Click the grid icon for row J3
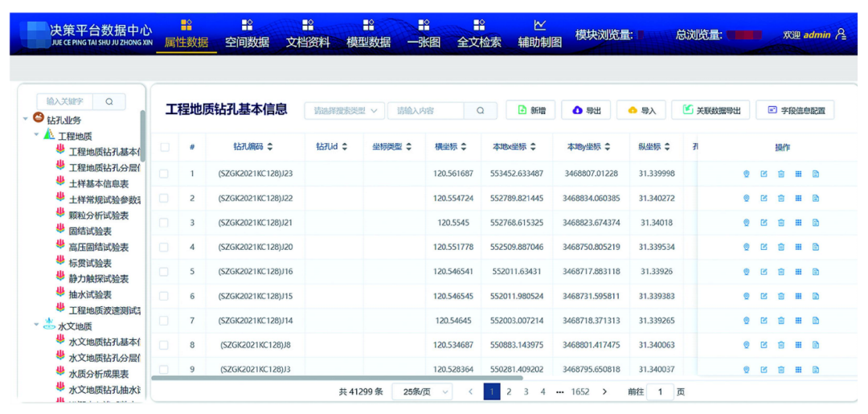Image resolution: width=868 pixels, height=414 pixels. point(798,369)
